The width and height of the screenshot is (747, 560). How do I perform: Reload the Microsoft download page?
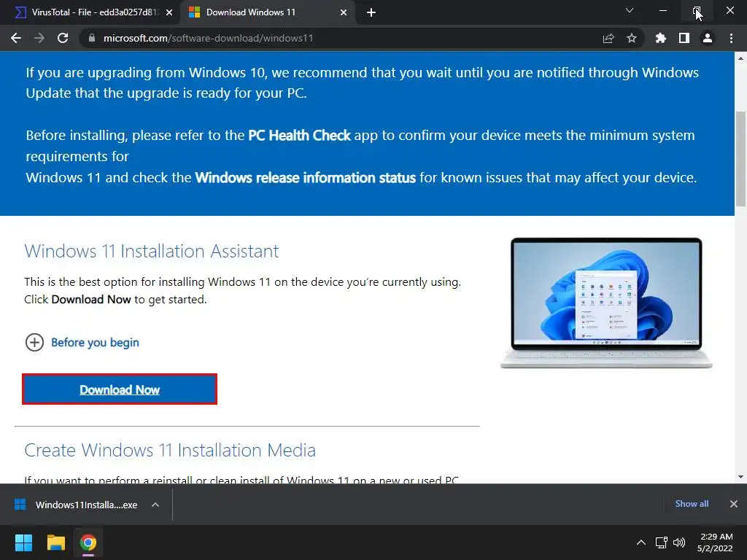click(x=63, y=38)
